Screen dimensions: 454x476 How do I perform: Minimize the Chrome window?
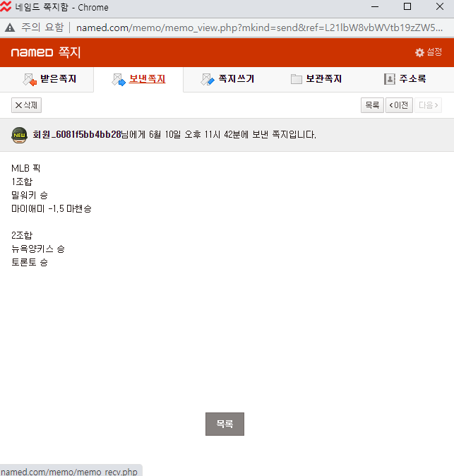(375, 6)
